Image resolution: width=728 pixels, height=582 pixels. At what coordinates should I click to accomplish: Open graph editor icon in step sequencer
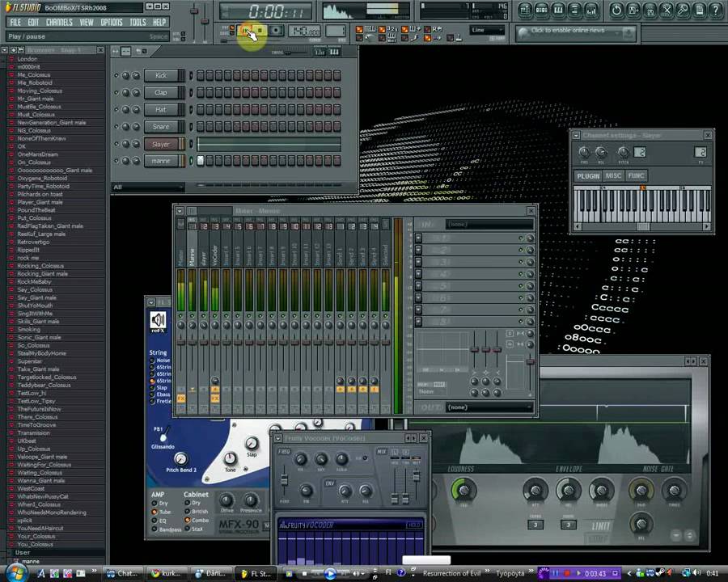coord(320,52)
